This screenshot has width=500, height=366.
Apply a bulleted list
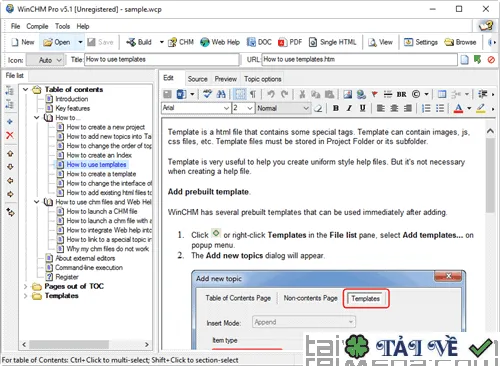[440, 108]
